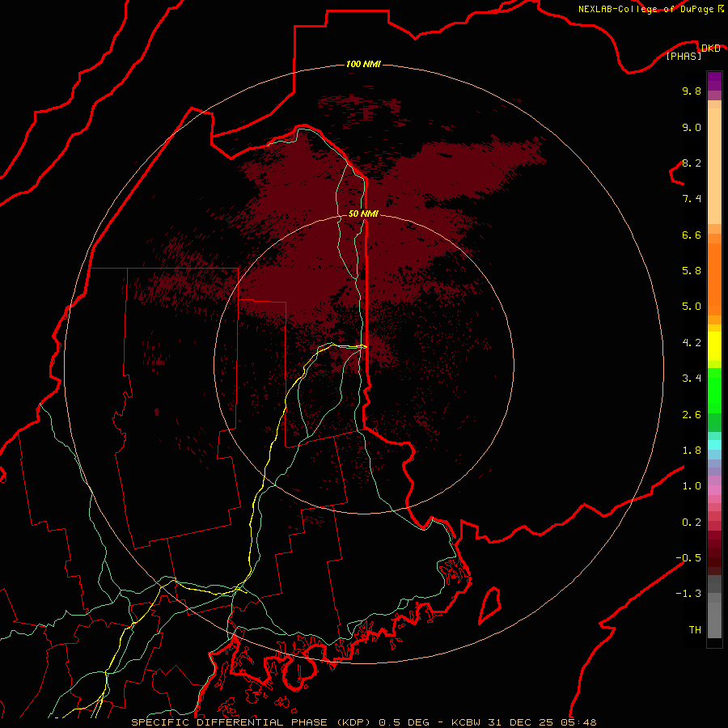728x728 pixels.
Task: Click the DKD label above the color scale
Action: click(x=711, y=49)
